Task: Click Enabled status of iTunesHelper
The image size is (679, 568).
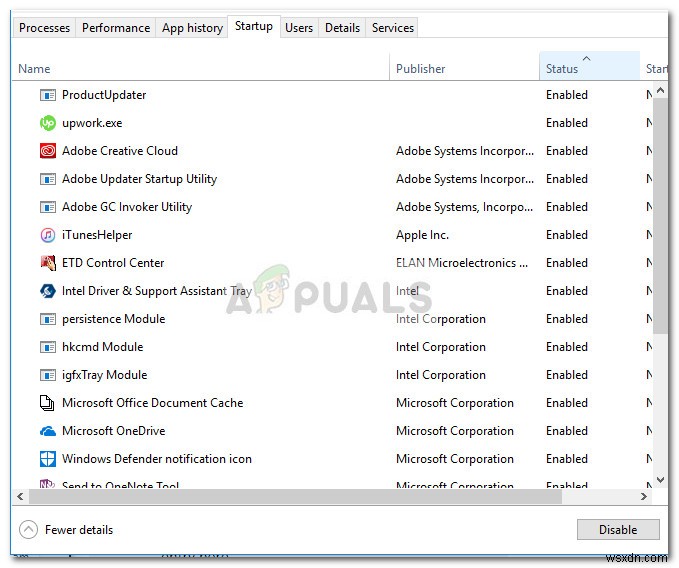Action: 566,235
